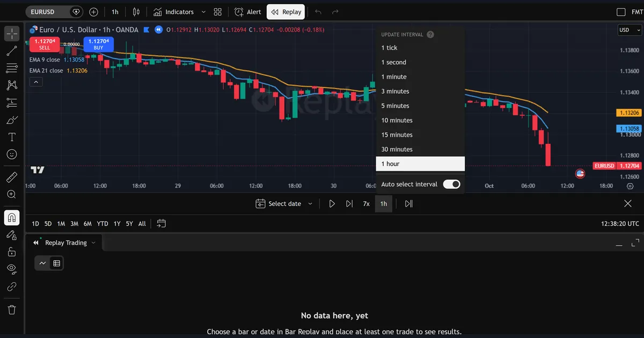Open the indicator templates grid icon
Viewport: 644px width, 338px height.
coord(217,12)
